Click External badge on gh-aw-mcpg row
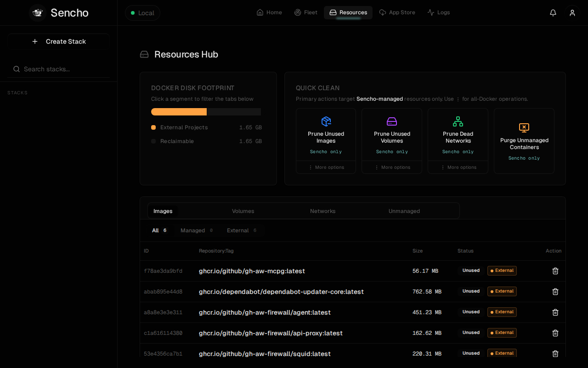588x368 pixels. point(502,270)
